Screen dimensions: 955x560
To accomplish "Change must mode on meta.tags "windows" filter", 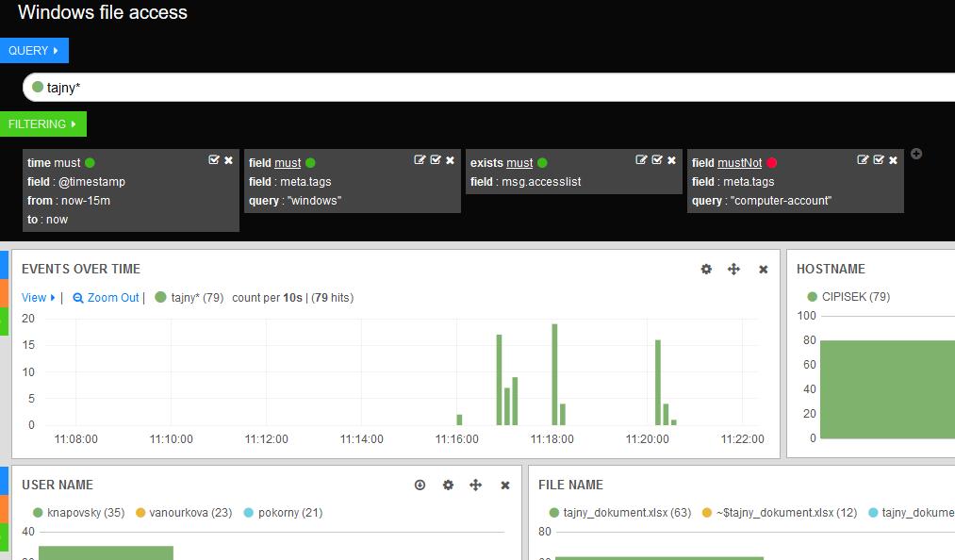I will click(288, 163).
